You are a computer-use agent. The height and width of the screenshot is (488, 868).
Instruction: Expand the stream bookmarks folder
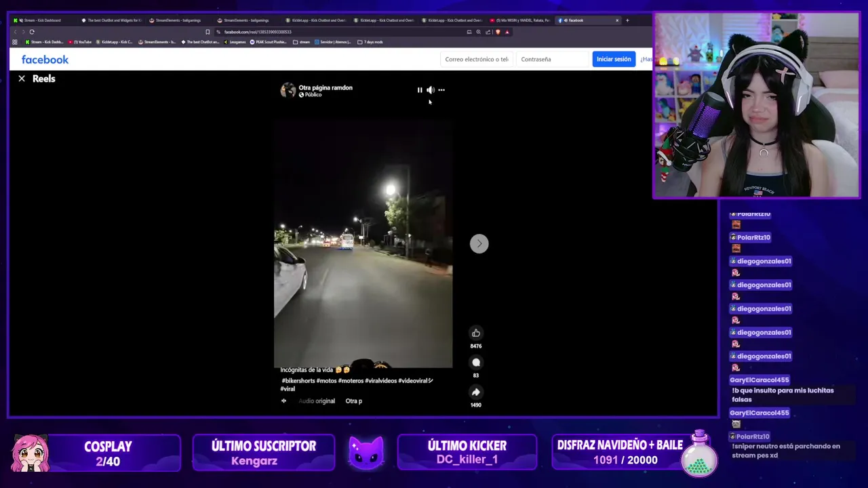(302, 42)
